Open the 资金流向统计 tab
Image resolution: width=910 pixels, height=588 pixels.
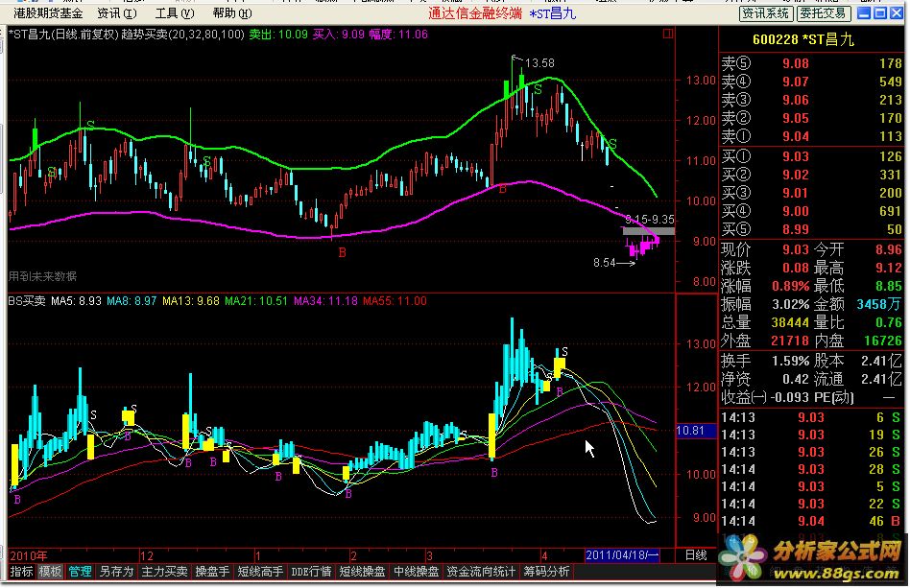point(481,572)
